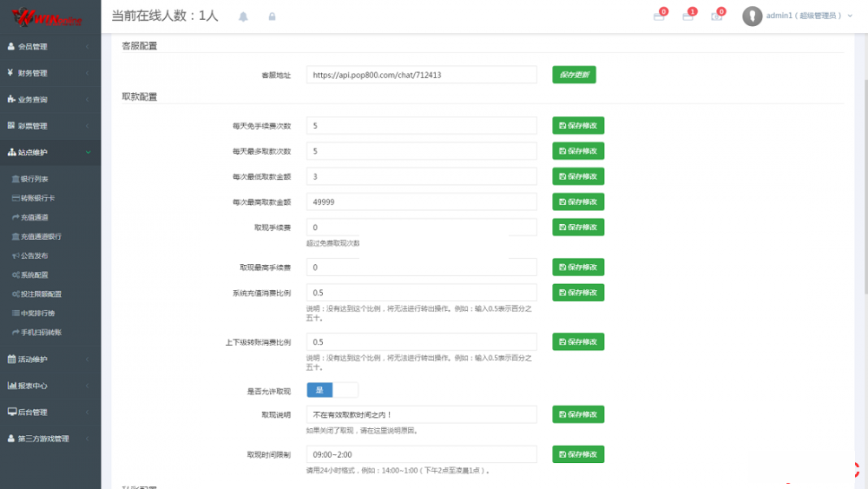The width and height of the screenshot is (868, 489).
Task: Click 保存更新 button for 客服地址
Action: click(574, 75)
